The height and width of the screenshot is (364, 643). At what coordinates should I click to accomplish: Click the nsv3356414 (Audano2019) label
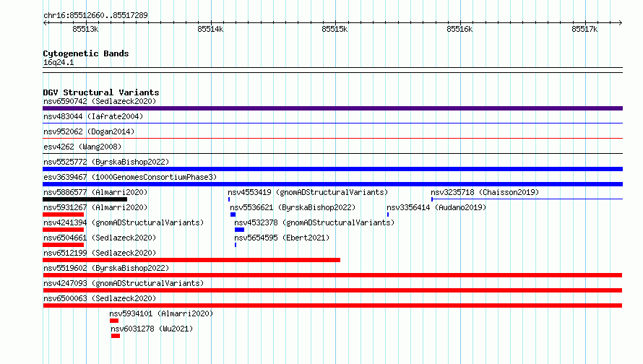tap(436, 207)
